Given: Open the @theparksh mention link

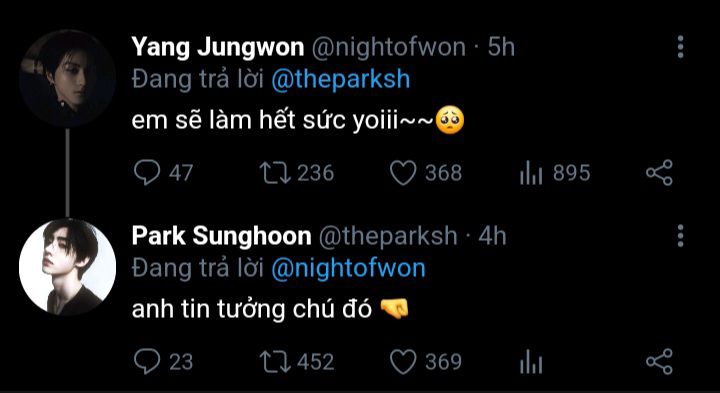Looking at the screenshot, I should coord(340,80).
